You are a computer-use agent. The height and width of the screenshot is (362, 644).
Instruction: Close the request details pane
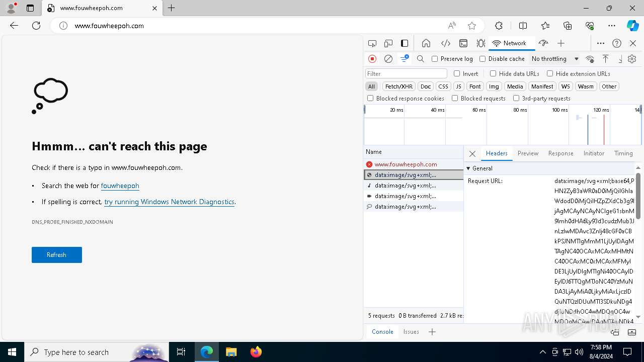[472, 154]
